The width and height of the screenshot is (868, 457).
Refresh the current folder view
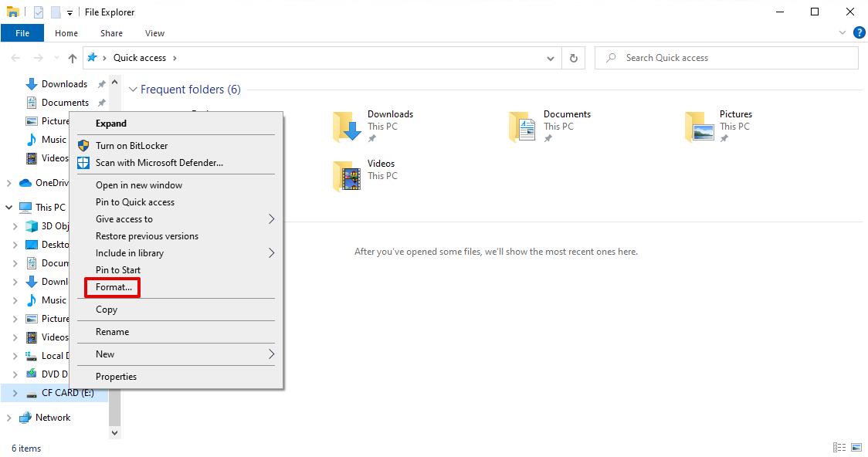tap(573, 57)
